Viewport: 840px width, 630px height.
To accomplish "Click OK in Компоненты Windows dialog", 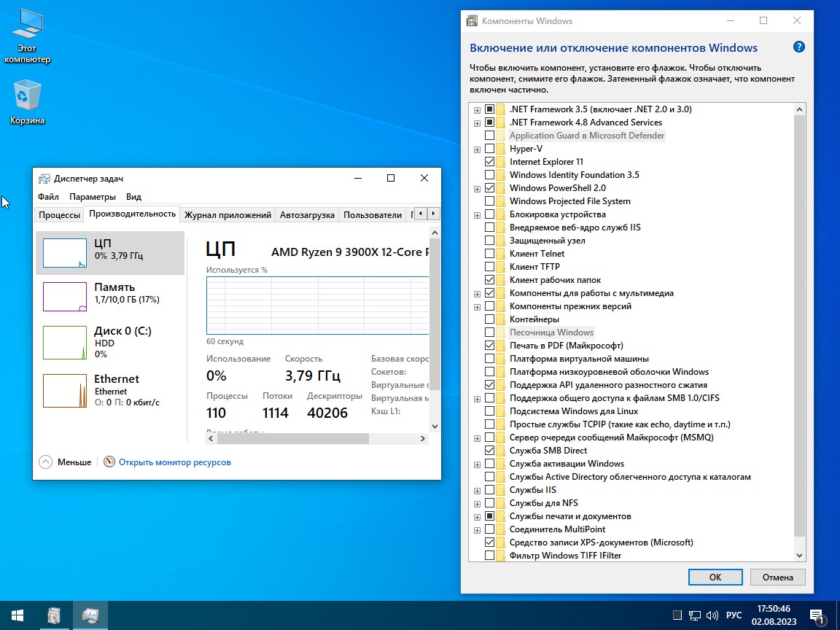I will point(715,577).
